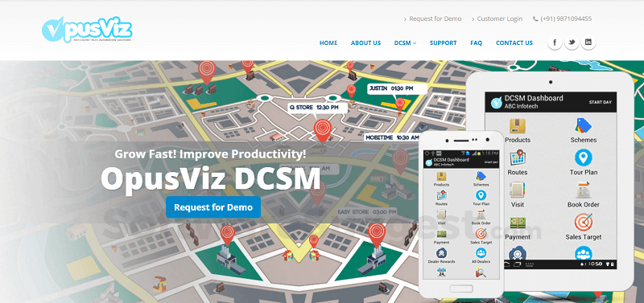Tap All Dealers icon on phone

[x=481, y=253]
